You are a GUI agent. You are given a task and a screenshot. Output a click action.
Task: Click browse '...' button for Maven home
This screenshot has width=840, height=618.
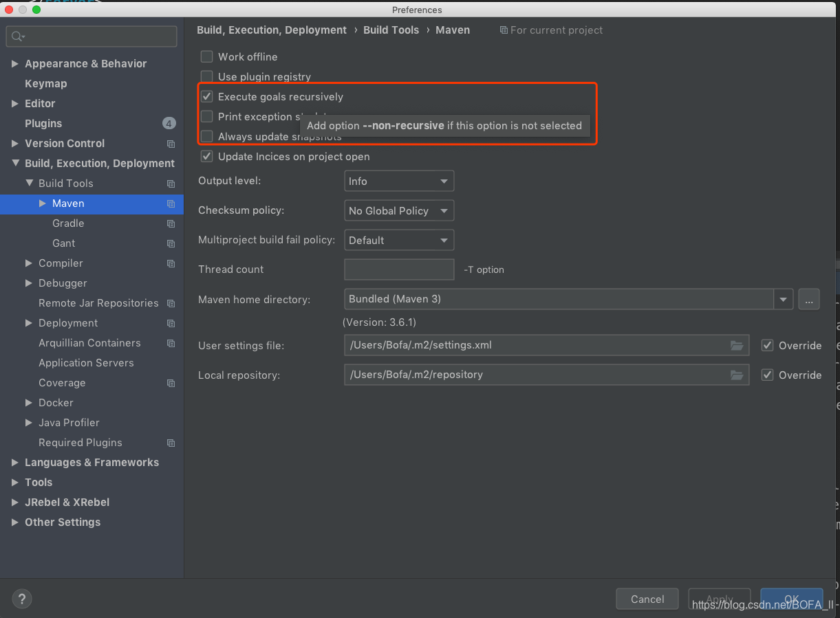[809, 299]
